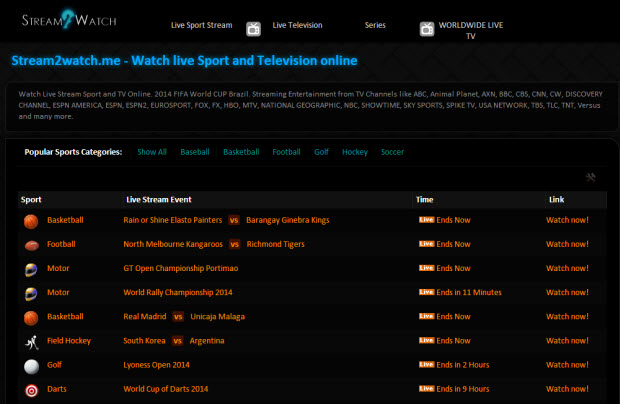Open Rain or Shine Elasto Painters link

(173, 220)
